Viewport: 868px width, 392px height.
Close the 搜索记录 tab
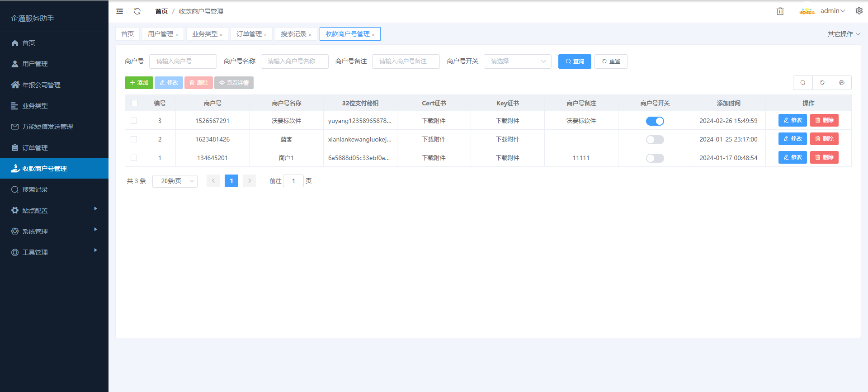[310, 35]
